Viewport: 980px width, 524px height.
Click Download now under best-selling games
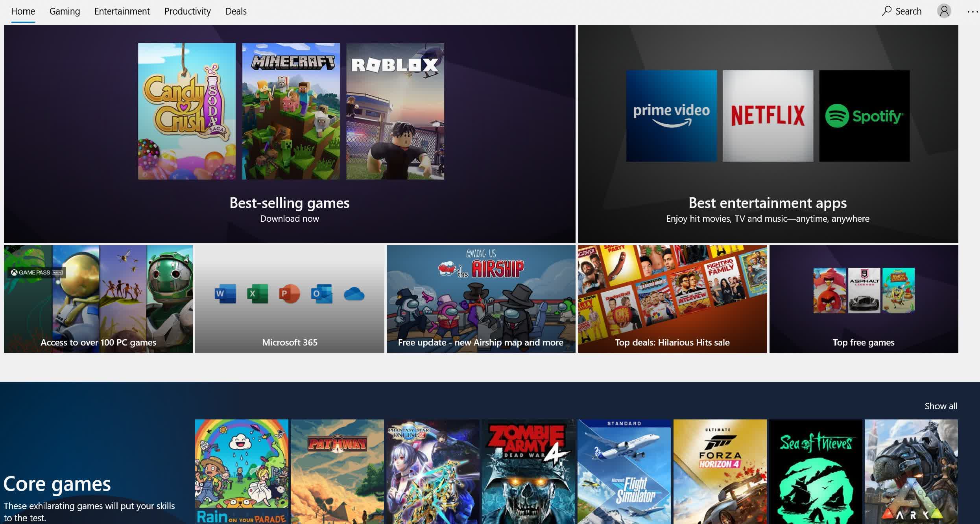click(290, 218)
